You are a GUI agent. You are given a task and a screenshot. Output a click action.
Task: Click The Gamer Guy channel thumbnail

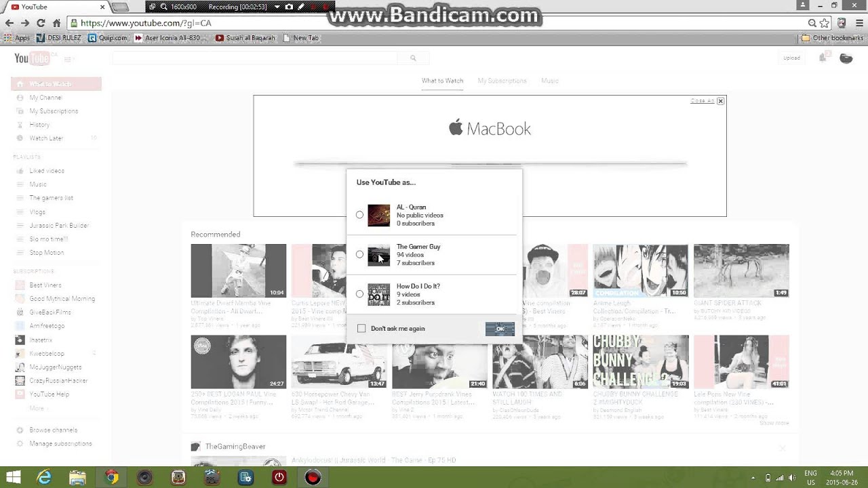click(x=378, y=255)
